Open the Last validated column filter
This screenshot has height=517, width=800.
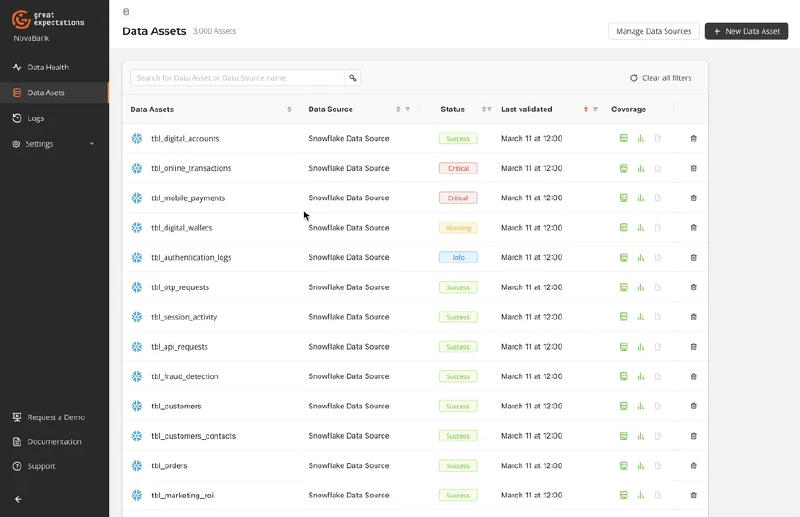595,109
